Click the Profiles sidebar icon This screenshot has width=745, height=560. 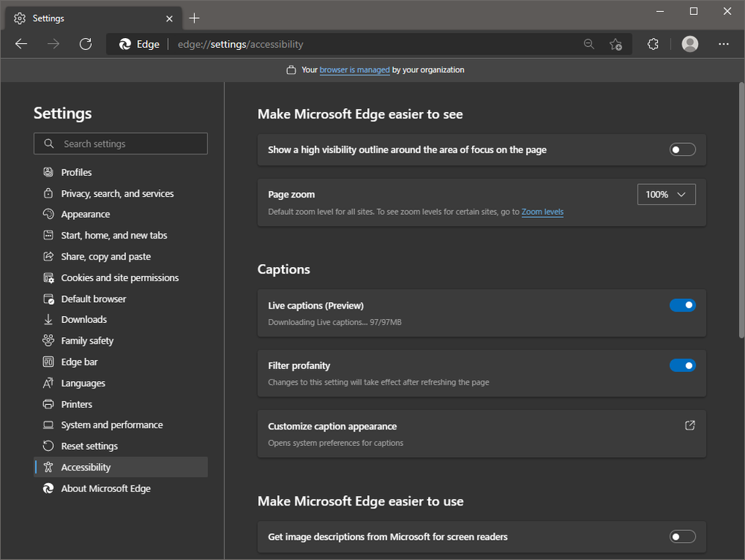tap(48, 172)
